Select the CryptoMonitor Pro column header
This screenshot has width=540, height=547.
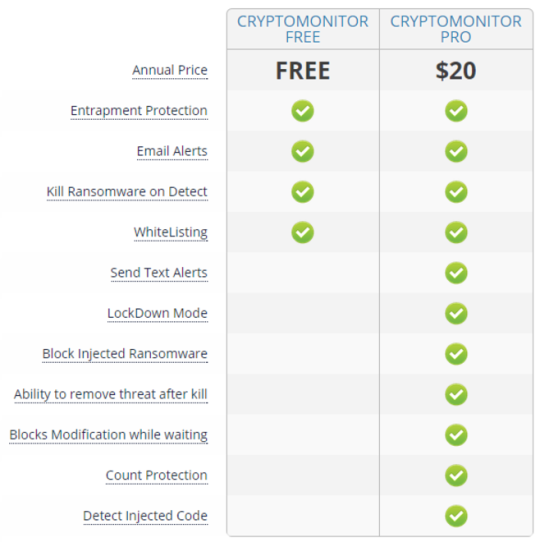coord(456,29)
